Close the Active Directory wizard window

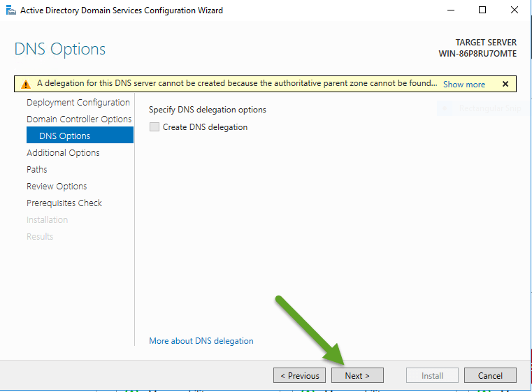(515, 10)
